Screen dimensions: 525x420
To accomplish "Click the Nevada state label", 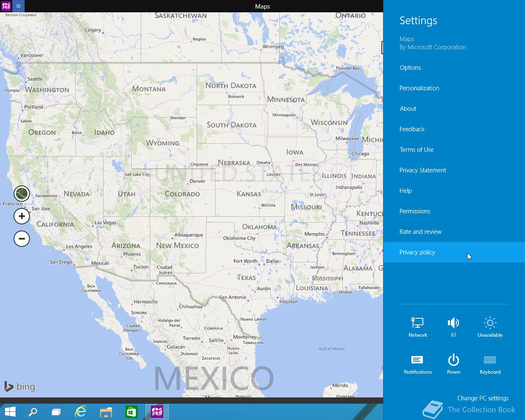I will pos(77,194).
